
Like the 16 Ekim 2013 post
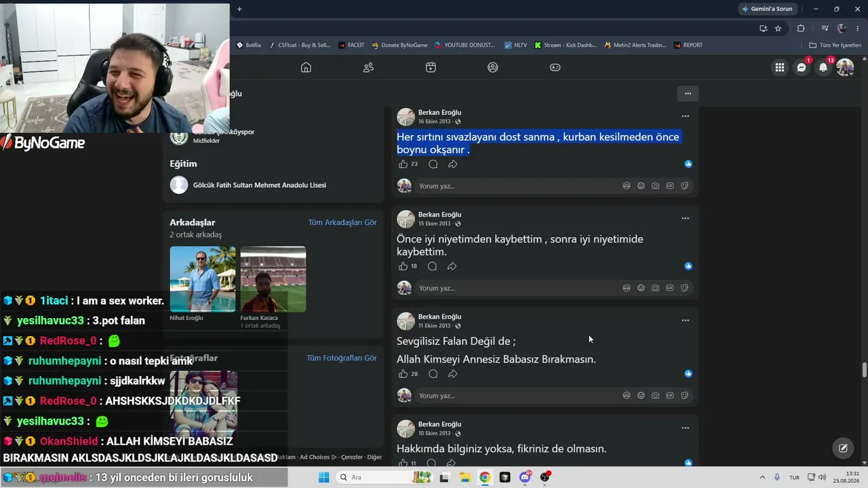pos(403,164)
